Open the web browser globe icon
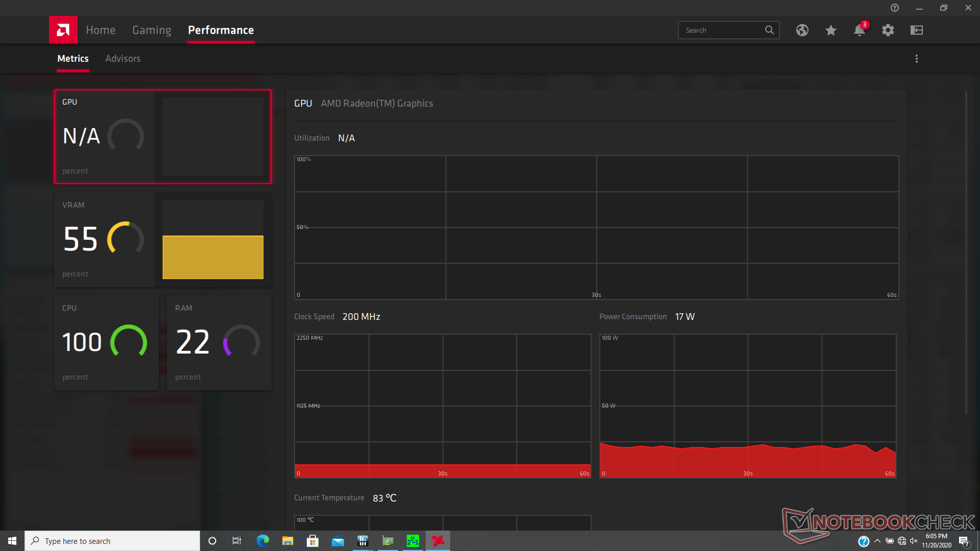The height and width of the screenshot is (551, 980). point(802,30)
